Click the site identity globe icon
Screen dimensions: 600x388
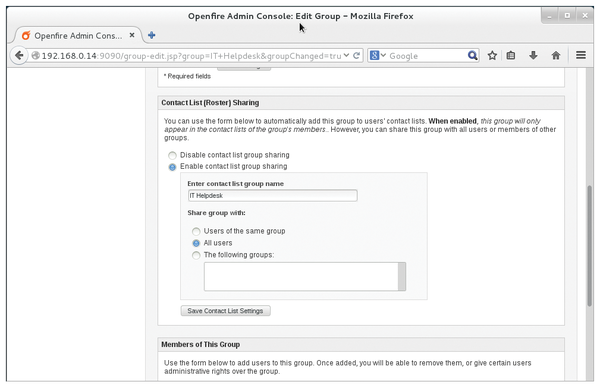coord(36,55)
